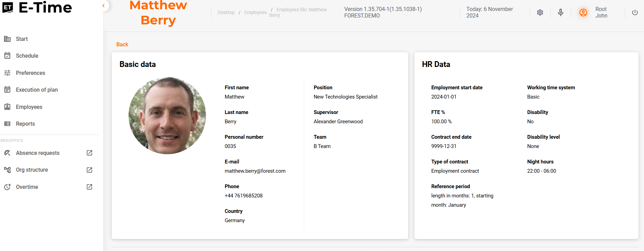Click the Basic data heading

pyautogui.click(x=137, y=64)
